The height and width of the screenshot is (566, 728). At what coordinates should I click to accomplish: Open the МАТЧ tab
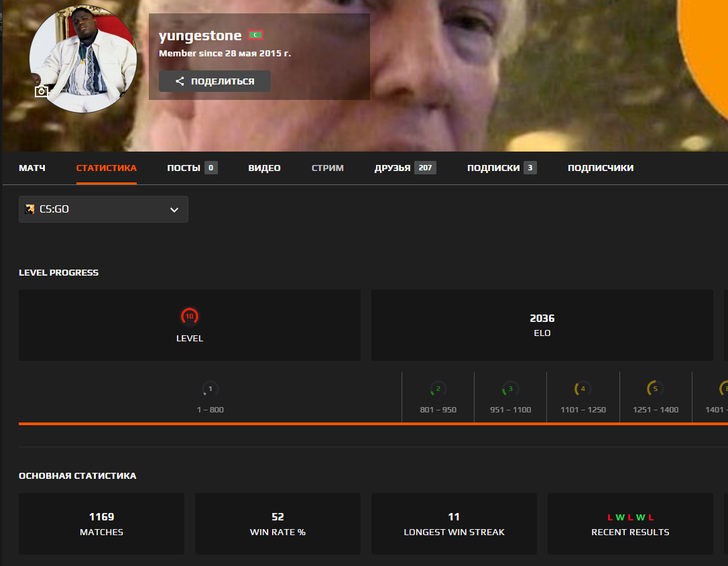coord(32,168)
